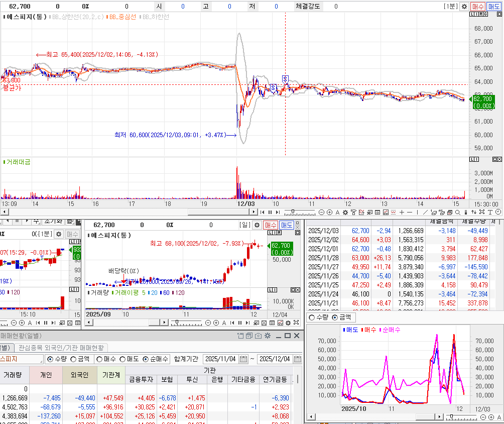The image size is (504, 424).
Task: Click 매도 sell button in daily chart header
Action: point(286,225)
